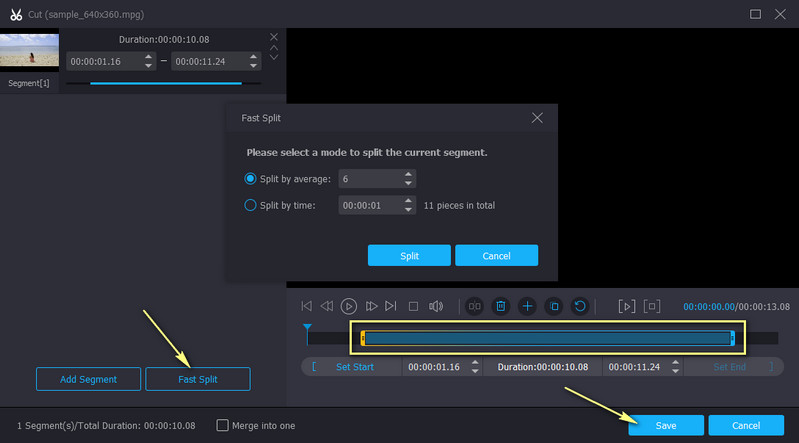Click the play segment bracket icon
This screenshot has height=443, width=799.
[626, 306]
